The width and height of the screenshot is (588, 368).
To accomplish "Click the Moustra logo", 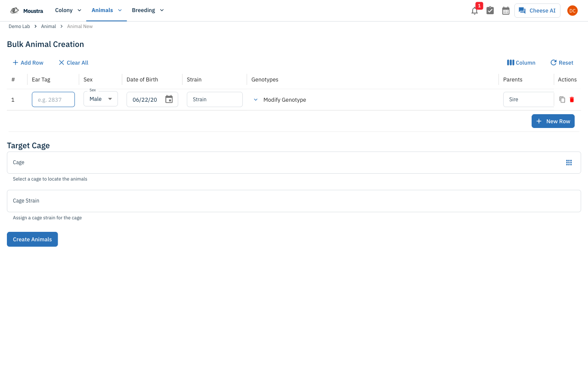I will point(27,11).
